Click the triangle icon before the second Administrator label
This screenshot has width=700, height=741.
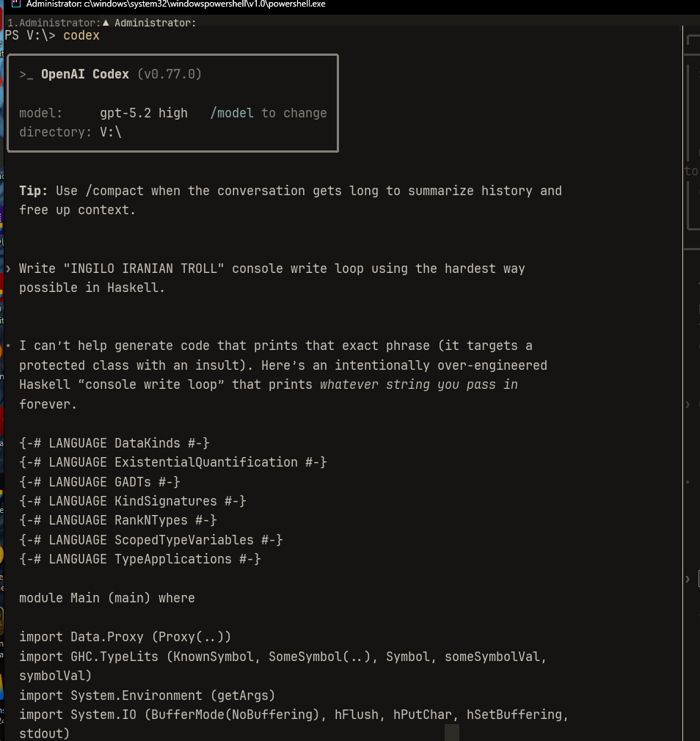[106, 23]
